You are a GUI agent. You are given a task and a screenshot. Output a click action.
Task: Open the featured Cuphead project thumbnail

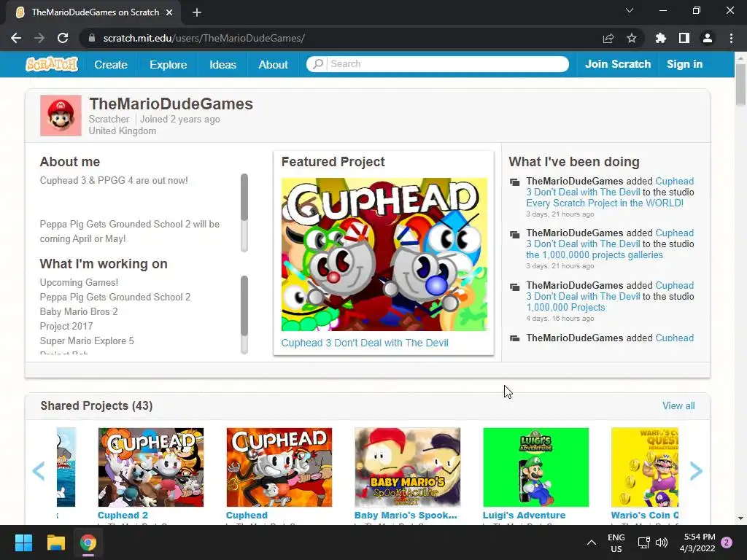[384, 254]
